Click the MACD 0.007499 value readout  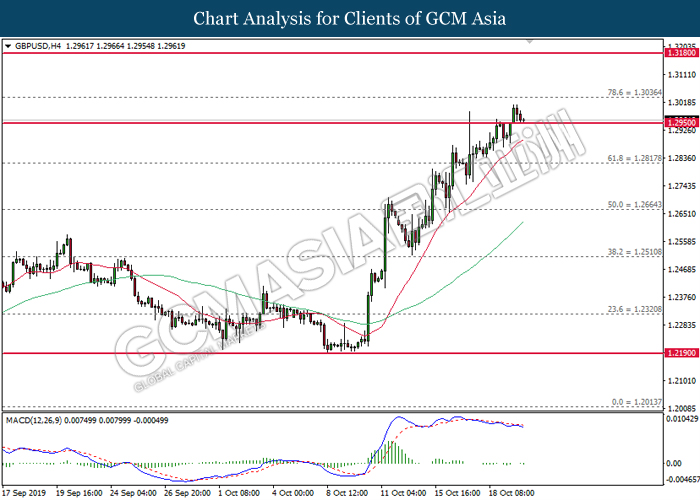pyautogui.click(x=80, y=421)
